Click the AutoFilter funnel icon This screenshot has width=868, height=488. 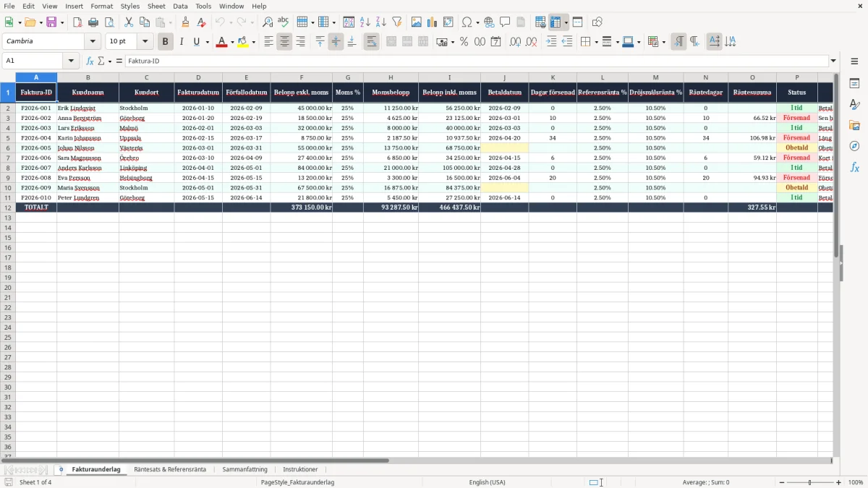pyautogui.click(x=397, y=22)
